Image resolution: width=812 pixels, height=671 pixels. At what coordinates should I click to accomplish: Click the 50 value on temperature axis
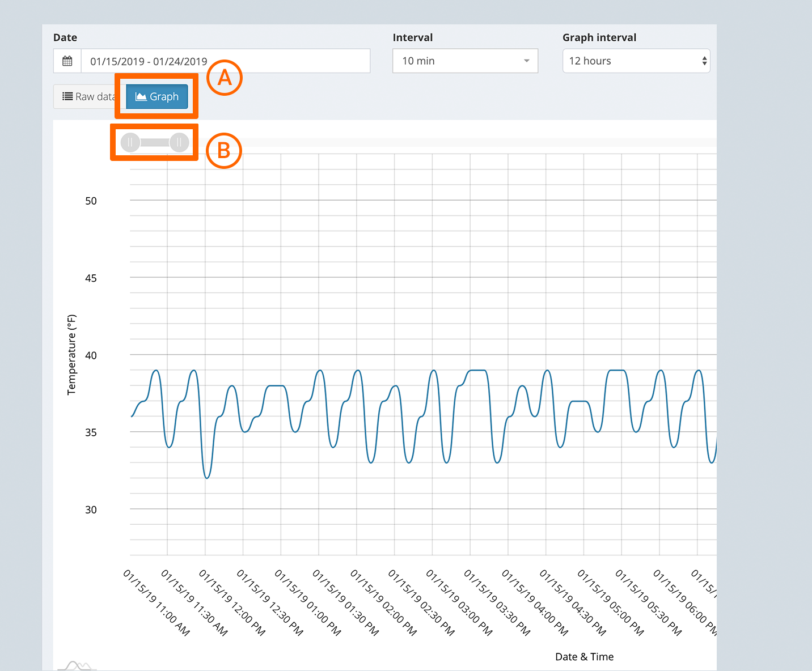[91, 201]
